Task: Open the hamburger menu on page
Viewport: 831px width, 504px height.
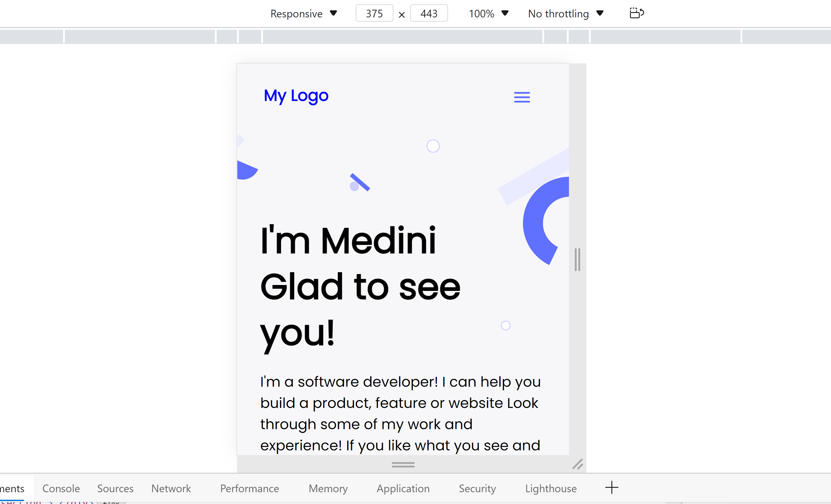Action: tap(522, 97)
